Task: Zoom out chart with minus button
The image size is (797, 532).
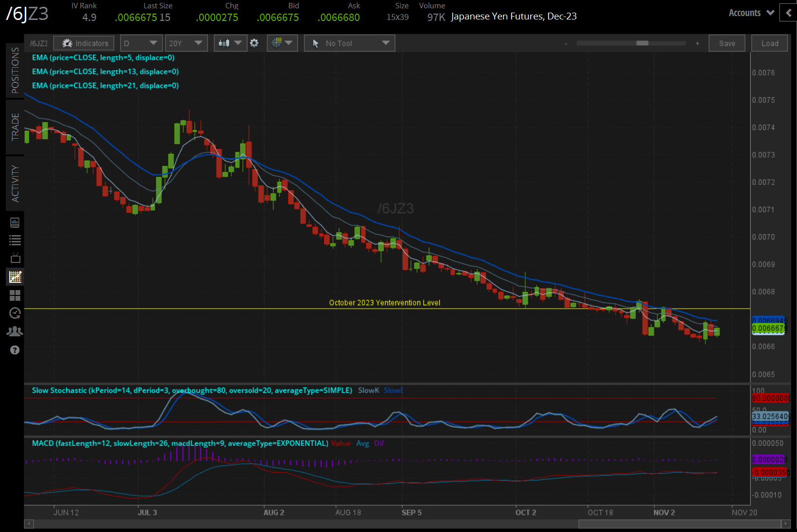Action: point(566,44)
